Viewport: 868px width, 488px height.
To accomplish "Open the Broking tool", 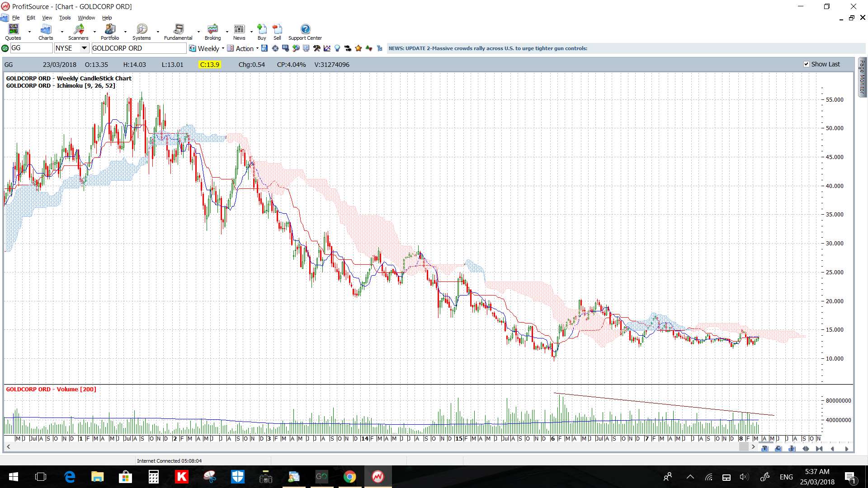I will 212,32.
